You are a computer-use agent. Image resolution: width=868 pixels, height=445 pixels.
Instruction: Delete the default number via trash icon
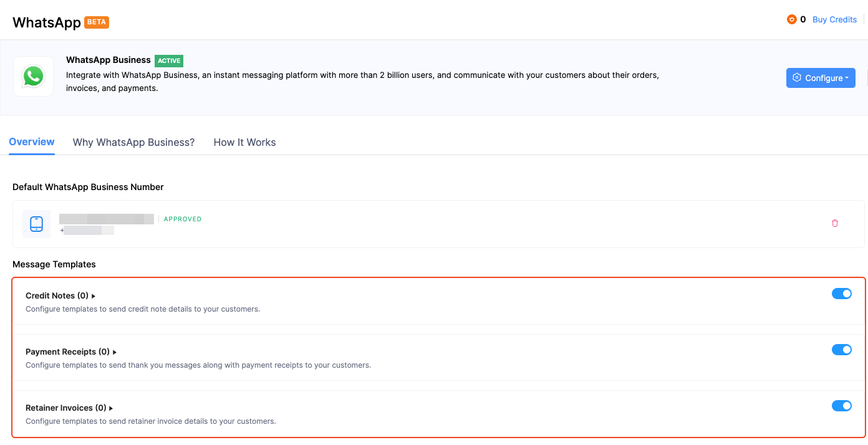click(x=835, y=223)
